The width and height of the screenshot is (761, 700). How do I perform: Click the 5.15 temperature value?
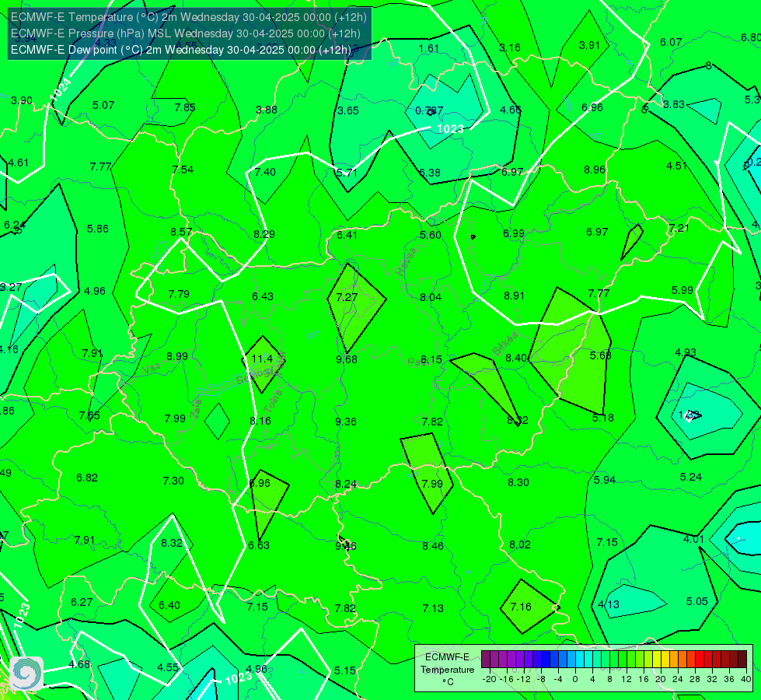click(x=345, y=670)
